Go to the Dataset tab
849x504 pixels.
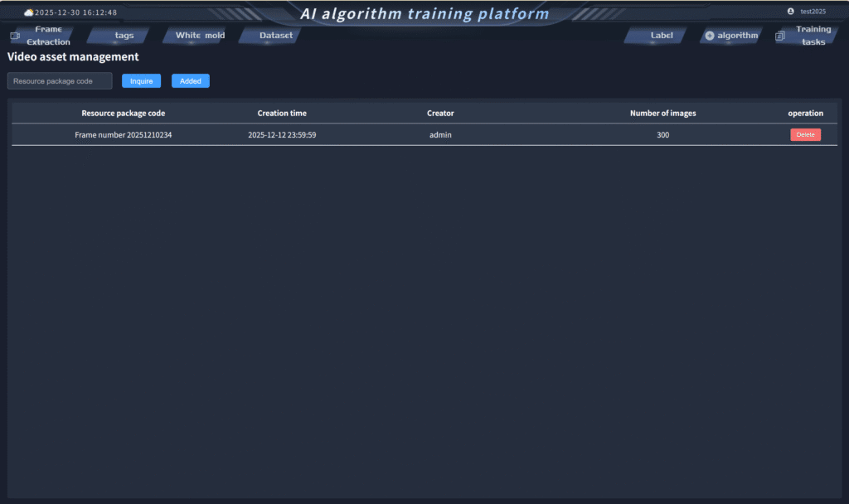point(276,36)
